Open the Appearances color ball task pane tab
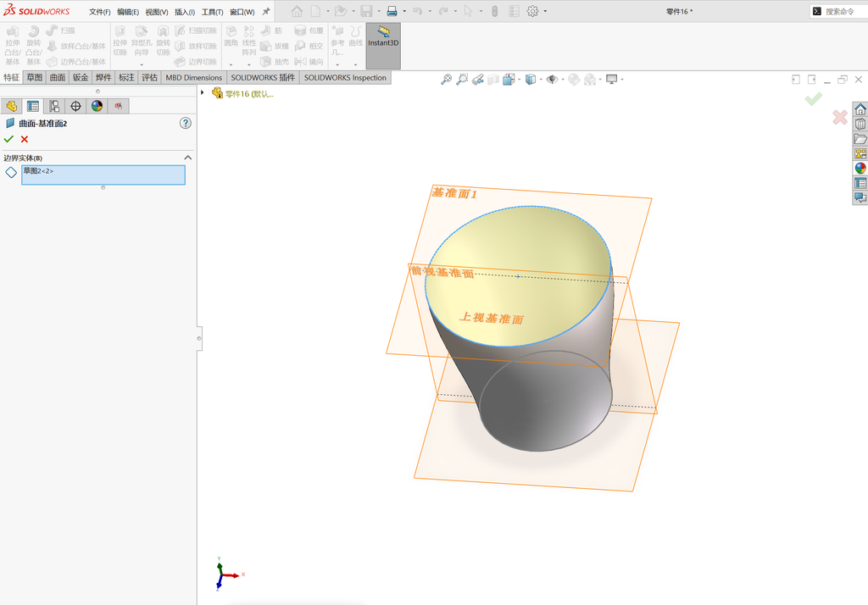The width and height of the screenshot is (868, 605). 860,168
